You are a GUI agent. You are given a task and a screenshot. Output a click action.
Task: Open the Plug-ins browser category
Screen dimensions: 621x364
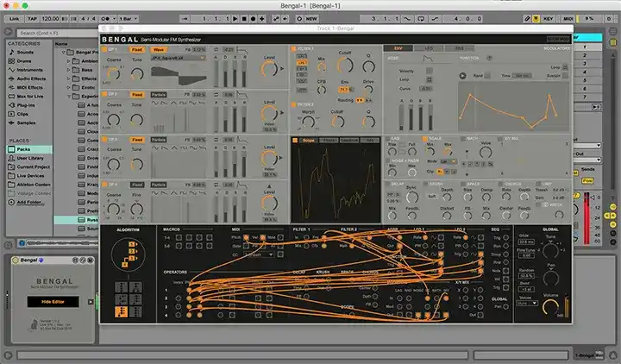(x=26, y=105)
